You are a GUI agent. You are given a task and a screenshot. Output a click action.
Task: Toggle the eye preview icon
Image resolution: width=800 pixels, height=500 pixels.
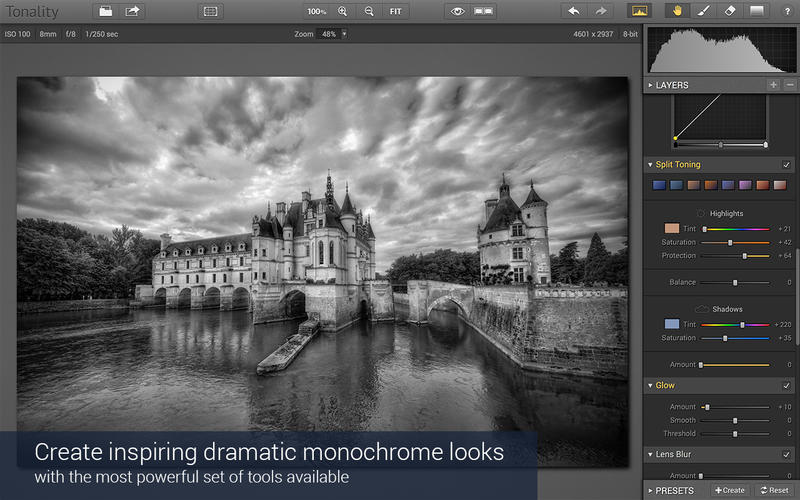pyautogui.click(x=458, y=11)
